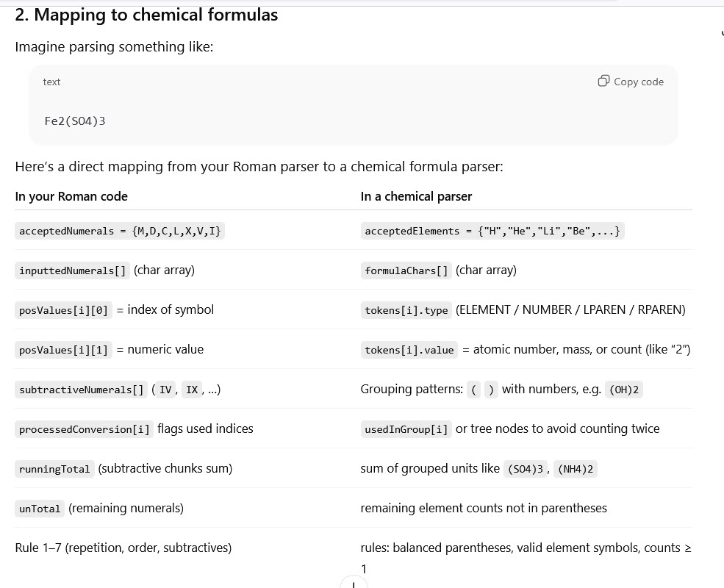This screenshot has width=724, height=588.
Task: Click the Fe2(SO4)3 code line
Action: point(75,121)
